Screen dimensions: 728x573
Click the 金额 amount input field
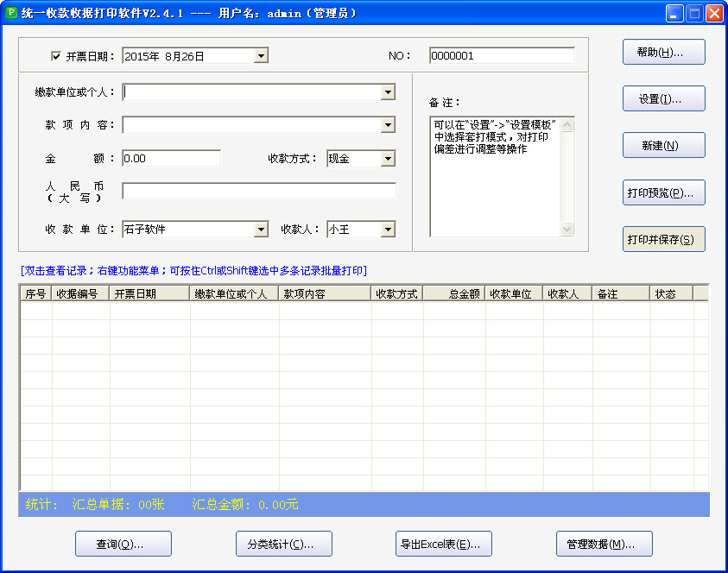[171, 159]
